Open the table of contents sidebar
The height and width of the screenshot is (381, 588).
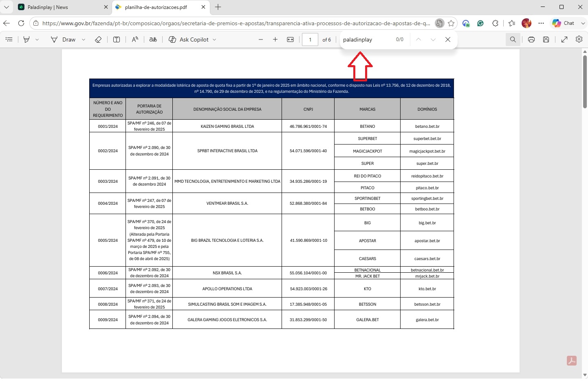click(9, 39)
